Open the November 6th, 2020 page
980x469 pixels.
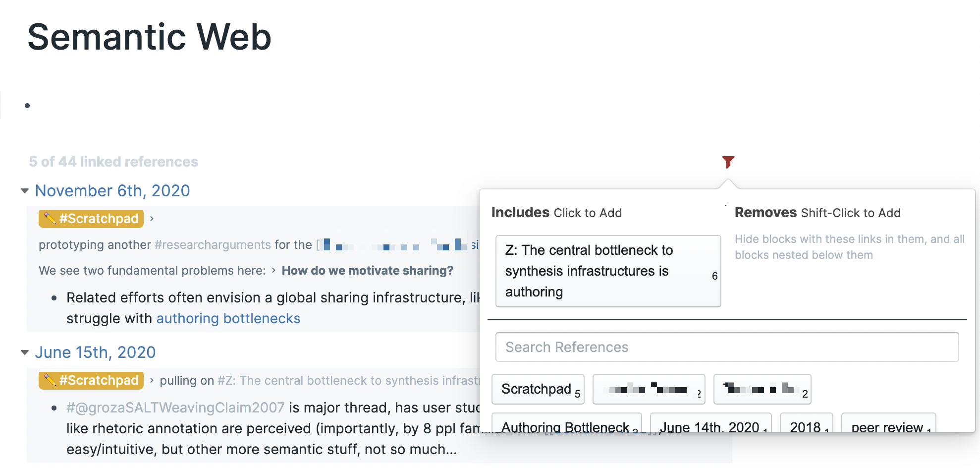click(112, 191)
